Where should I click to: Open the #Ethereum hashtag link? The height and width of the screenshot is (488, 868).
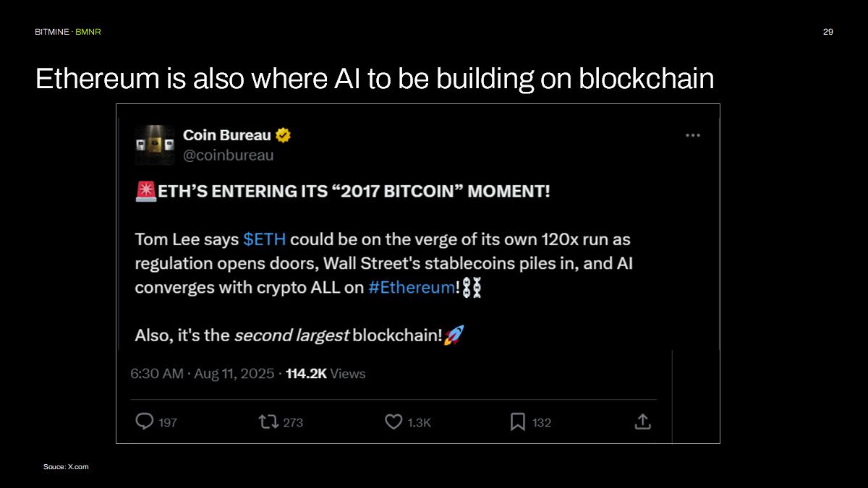point(412,287)
